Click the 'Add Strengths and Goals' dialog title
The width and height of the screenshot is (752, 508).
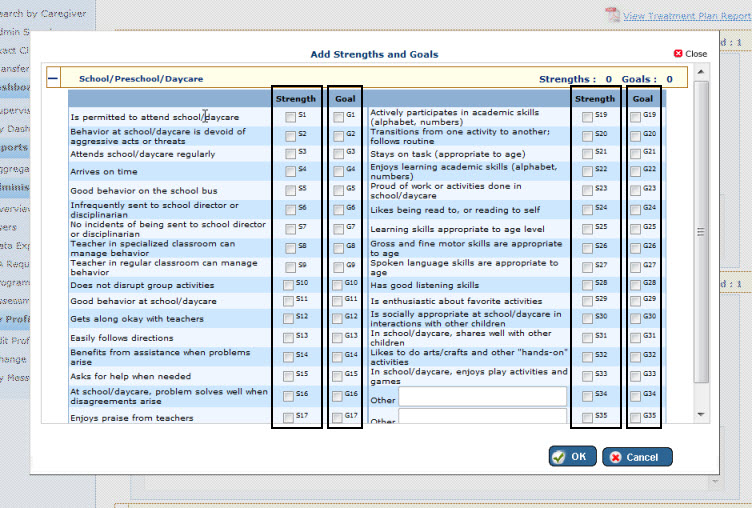(x=374, y=54)
